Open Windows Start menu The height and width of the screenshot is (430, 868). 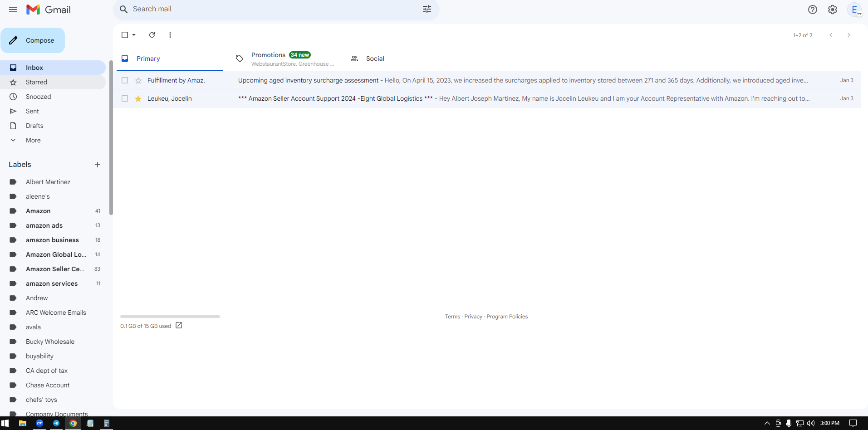(5, 423)
